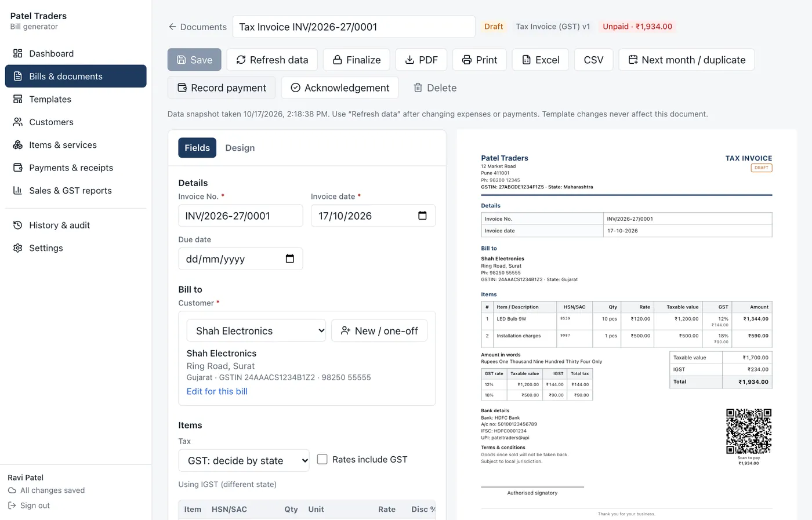Export the invoice as CSV
This screenshot has width=812, height=520.
(594, 60)
